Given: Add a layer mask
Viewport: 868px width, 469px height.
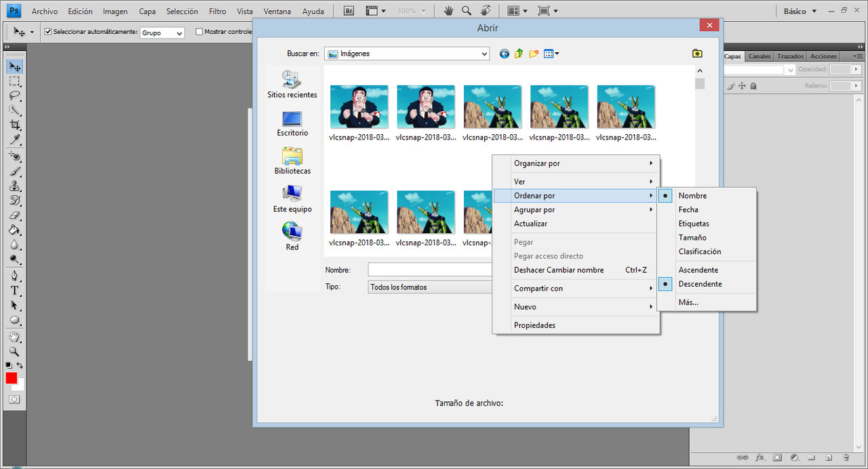Looking at the screenshot, I should coord(777,457).
